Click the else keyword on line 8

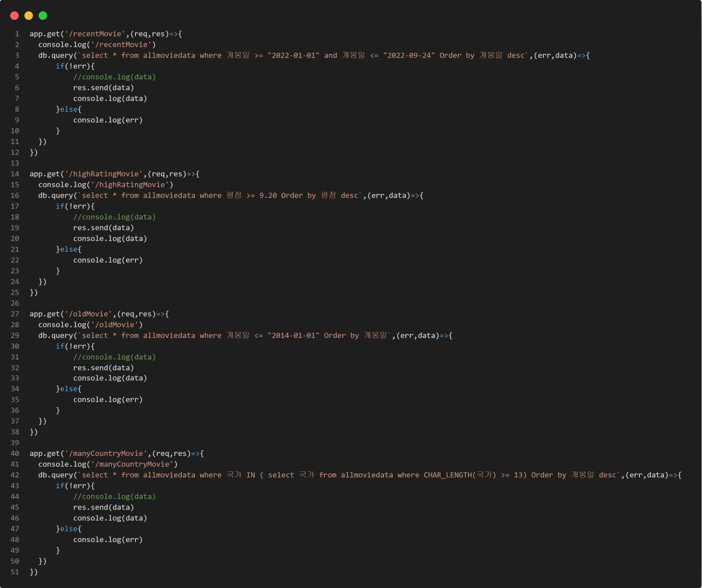[69, 109]
